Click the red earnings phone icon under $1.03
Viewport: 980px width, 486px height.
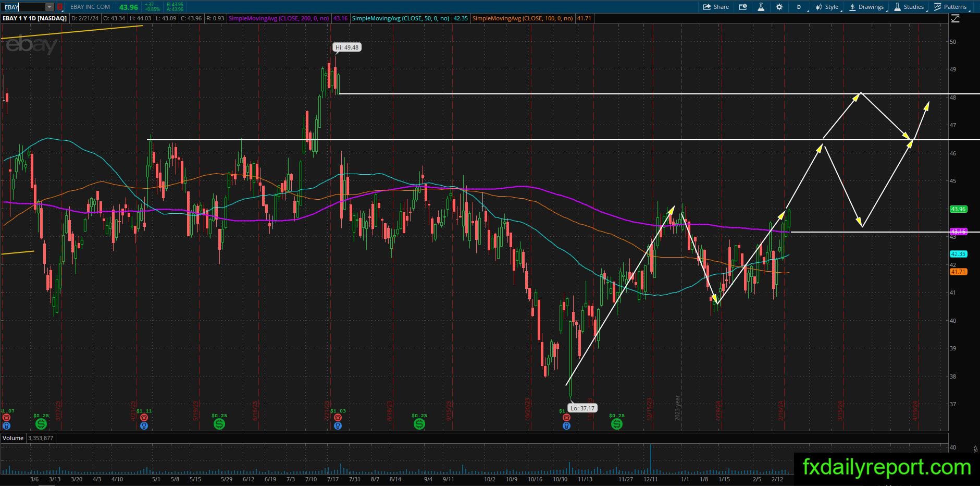(x=338, y=418)
